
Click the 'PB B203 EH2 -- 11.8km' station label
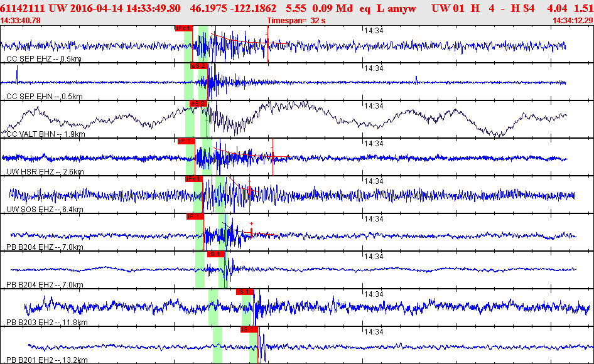point(47,323)
